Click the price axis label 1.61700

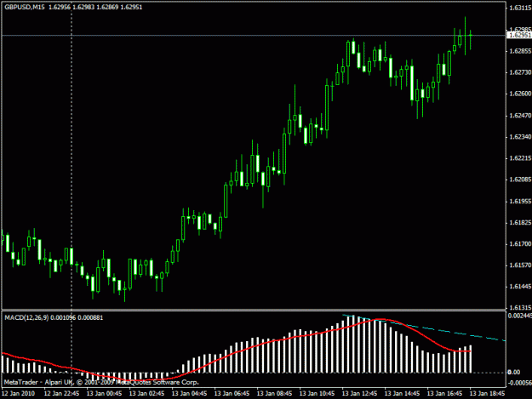click(x=520, y=244)
